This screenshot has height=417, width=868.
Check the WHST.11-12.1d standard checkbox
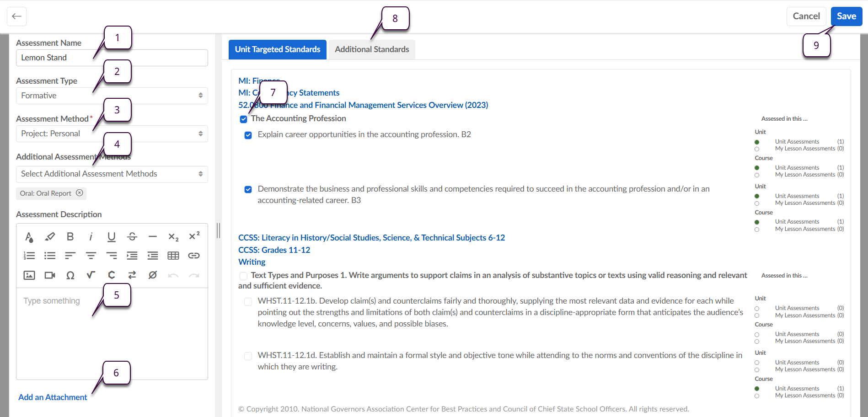(x=248, y=356)
